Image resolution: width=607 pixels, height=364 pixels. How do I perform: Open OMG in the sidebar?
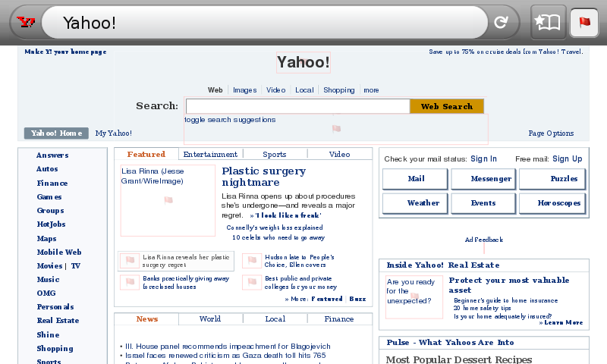click(46, 293)
